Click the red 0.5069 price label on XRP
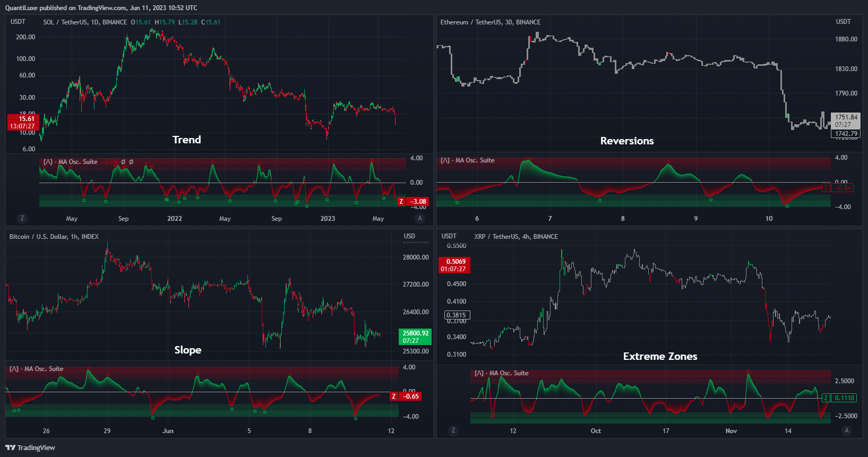868x457 pixels. (x=454, y=265)
